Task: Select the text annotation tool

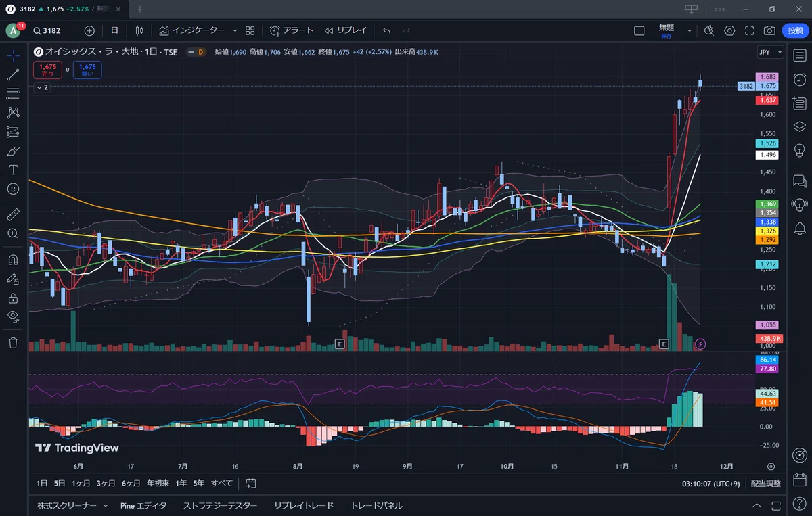Action: pyautogui.click(x=13, y=170)
